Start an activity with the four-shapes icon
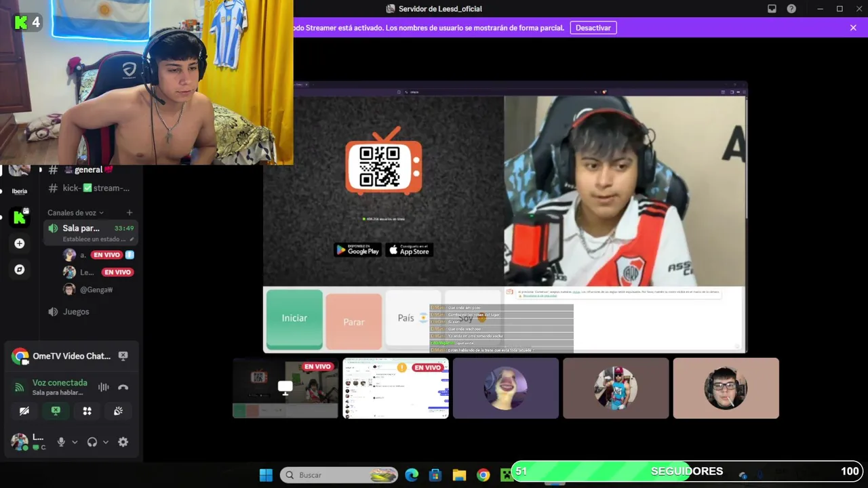The height and width of the screenshot is (488, 868). tap(87, 411)
